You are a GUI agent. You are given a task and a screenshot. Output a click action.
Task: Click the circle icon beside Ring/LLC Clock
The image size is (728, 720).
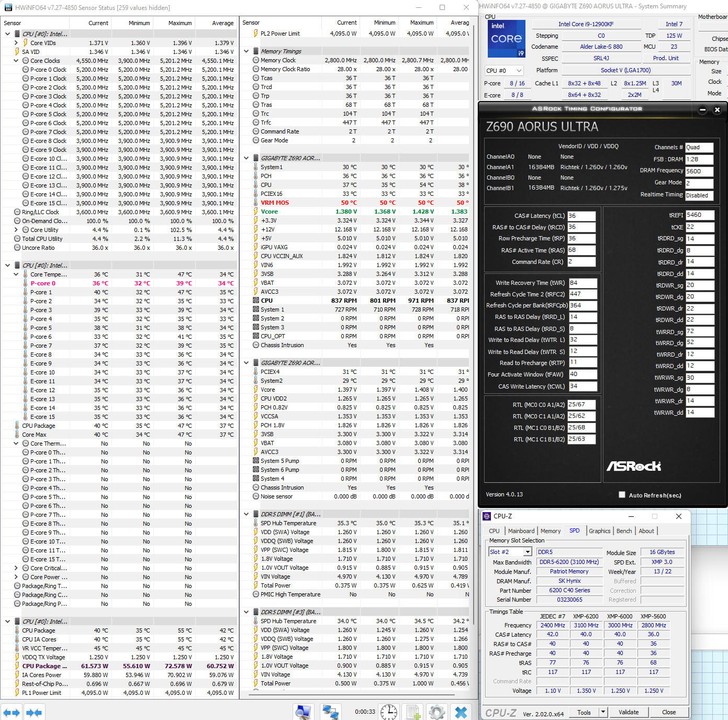point(17,212)
